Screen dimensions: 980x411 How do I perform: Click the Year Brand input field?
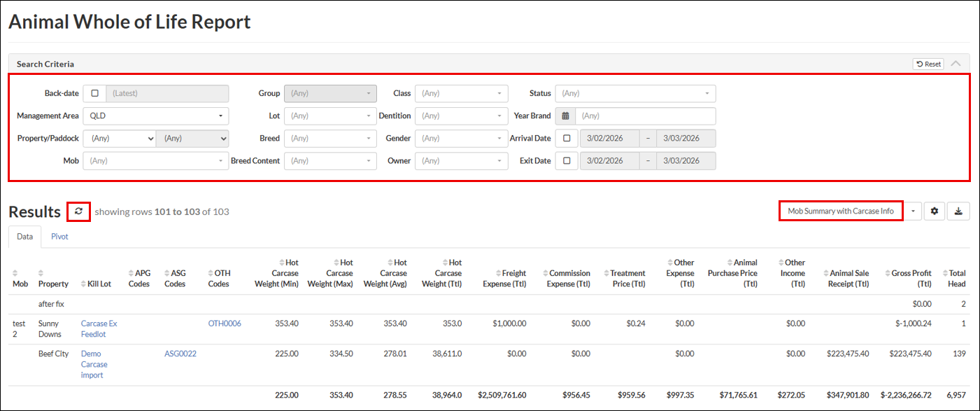645,116
